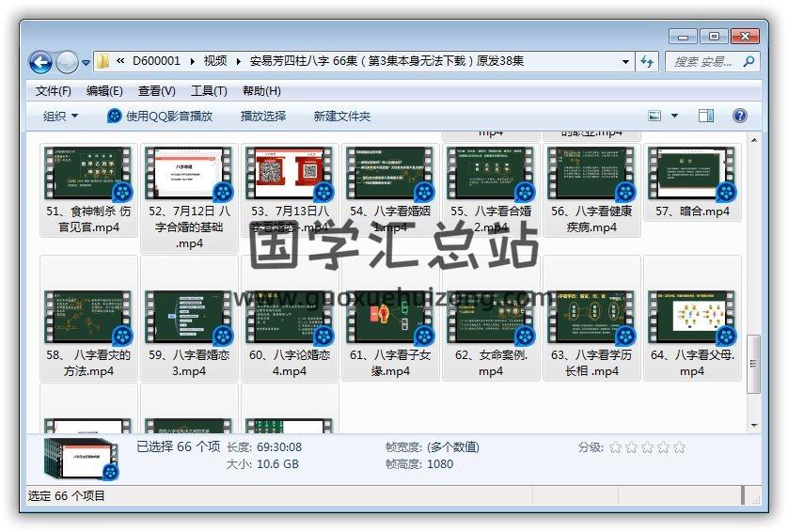
Task: Click the QQ Player icon in toolbar
Action: point(115,116)
